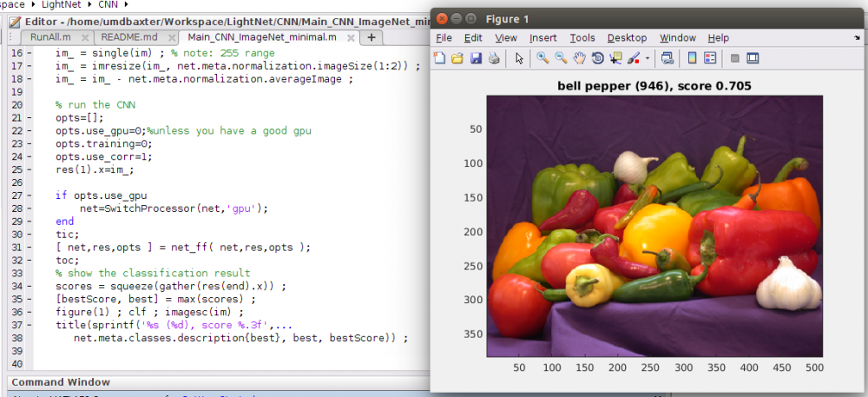Click the 'toc;' statement on line 32
Viewport: 868px width, 397px height.
[x=68, y=261]
